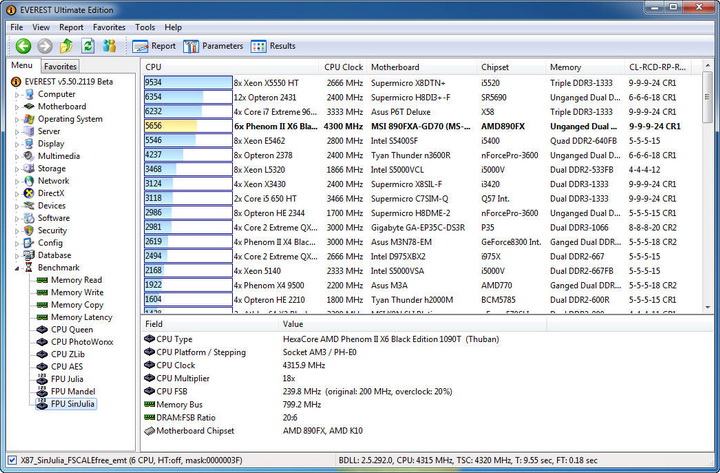Viewport: 720px width, 473px height.
Task: Click the Manage users toolbar icon
Action: 109,46
